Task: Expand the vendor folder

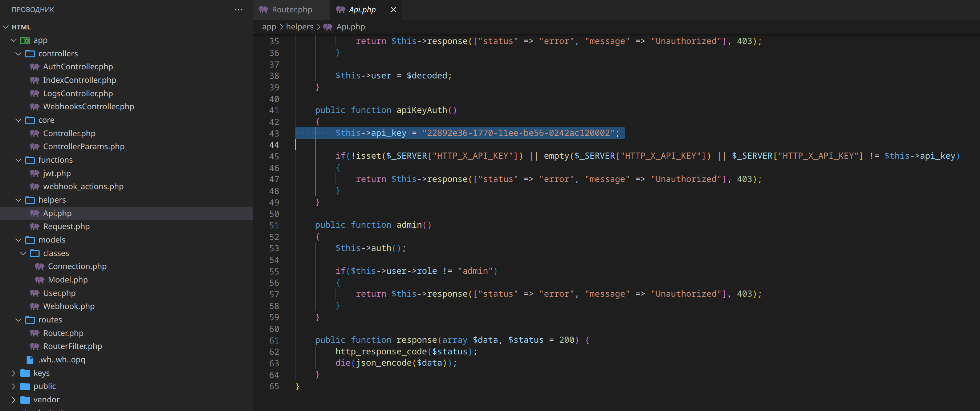Action: pyautogui.click(x=14, y=400)
